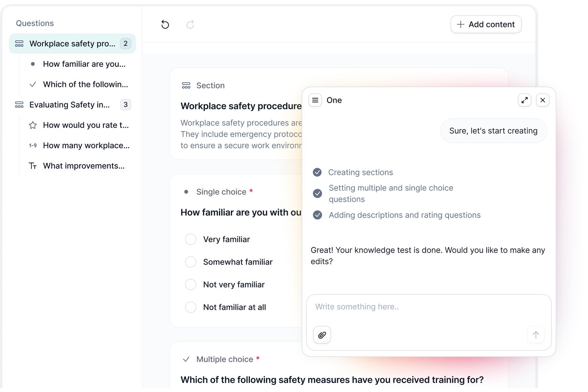Click the Great! Your knowledge test message
The height and width of the screenshot is (392, 588).
tap(428, 256)
